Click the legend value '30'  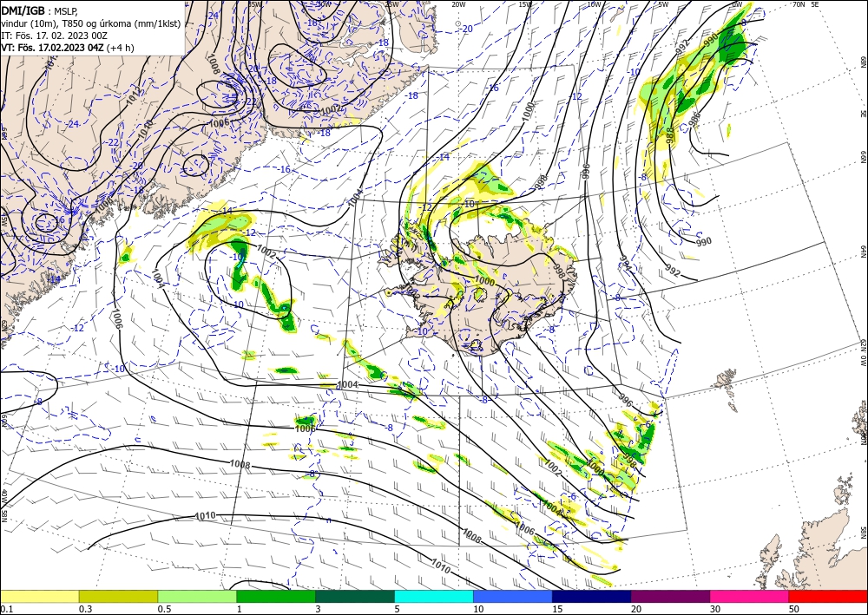715,609
